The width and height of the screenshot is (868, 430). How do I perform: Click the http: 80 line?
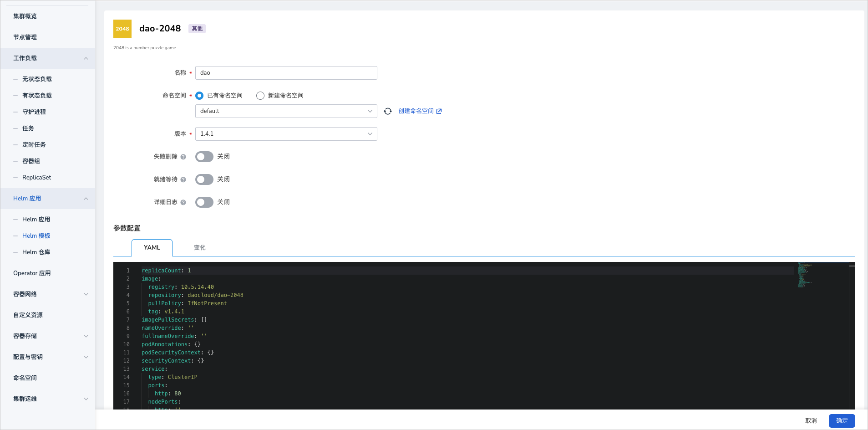click(168, 394)
